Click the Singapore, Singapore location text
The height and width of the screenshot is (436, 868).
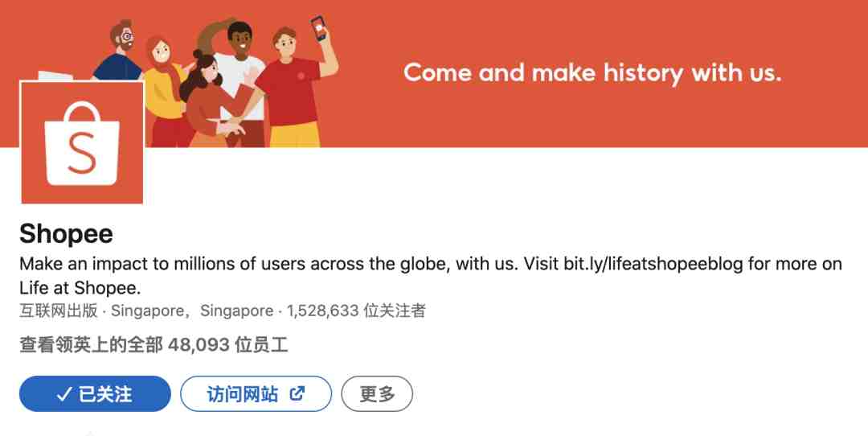(x=192, y=311)
